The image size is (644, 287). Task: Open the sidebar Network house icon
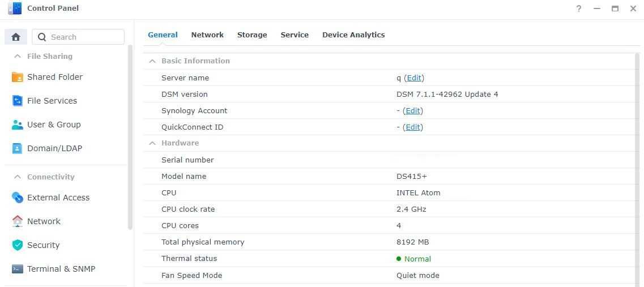(17, 221)
